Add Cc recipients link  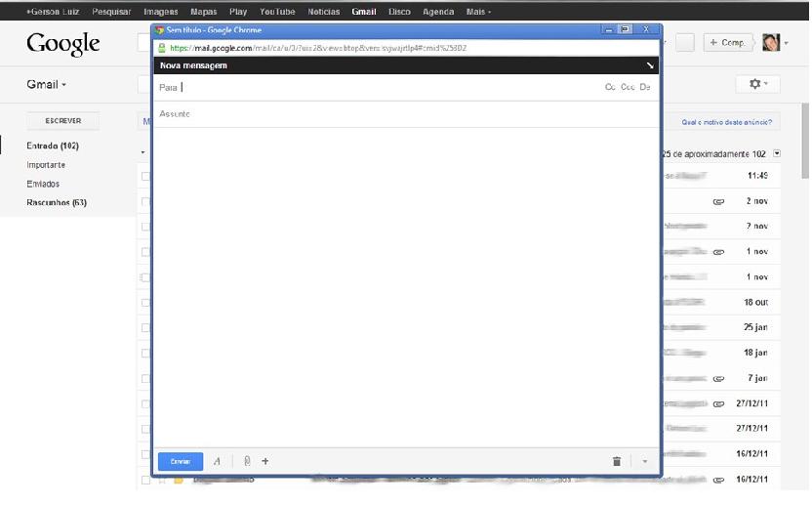610,87
